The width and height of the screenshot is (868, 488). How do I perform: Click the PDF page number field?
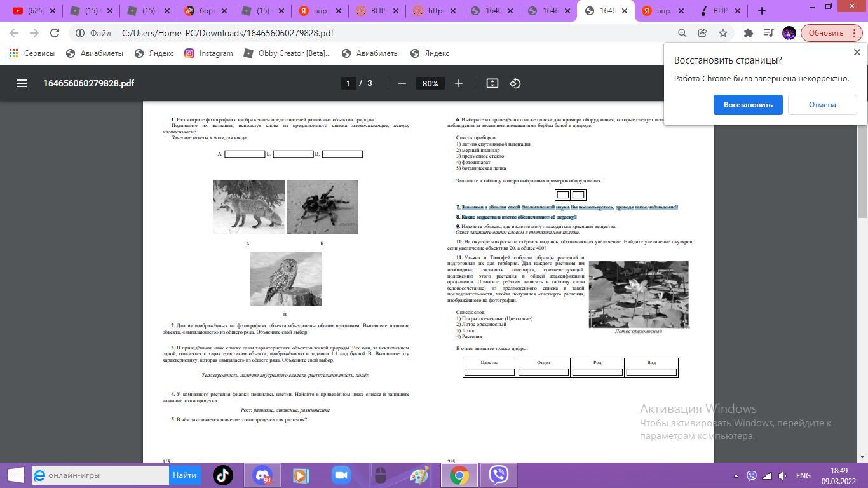[x=348, y=83]
